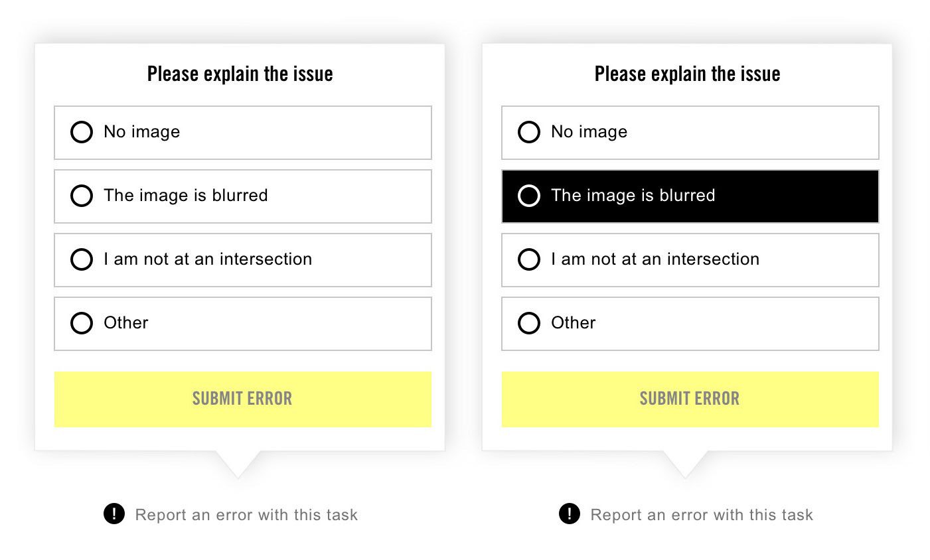This screenshot has width=930, height=560.
Task: Select 'No image' radio in the left panel
Action: 82,132
